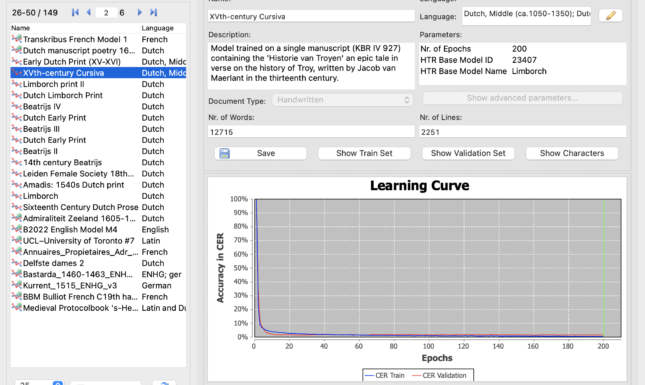Click CER Validation legend entry
The width and height of the screenshot is (645, 385).
point(439,375)
